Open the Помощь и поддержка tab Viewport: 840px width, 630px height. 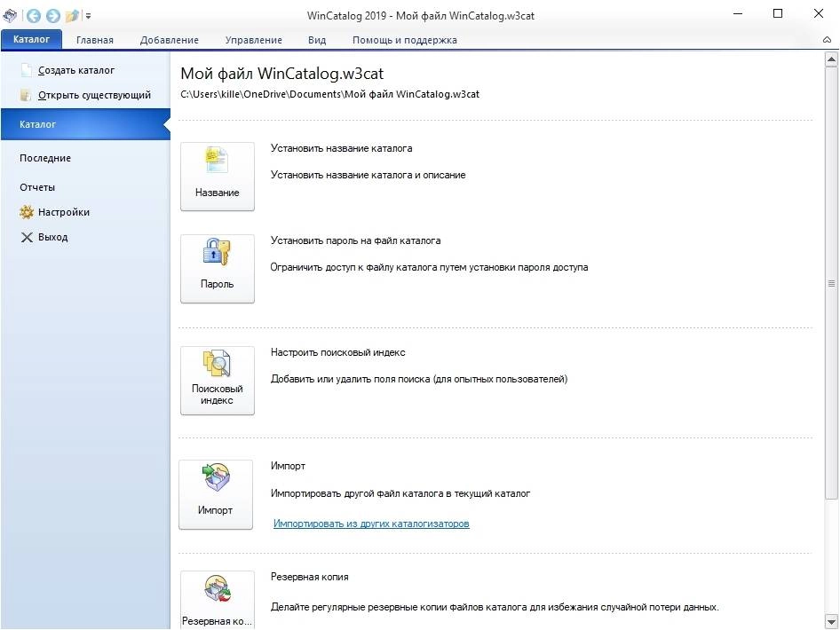405,40
